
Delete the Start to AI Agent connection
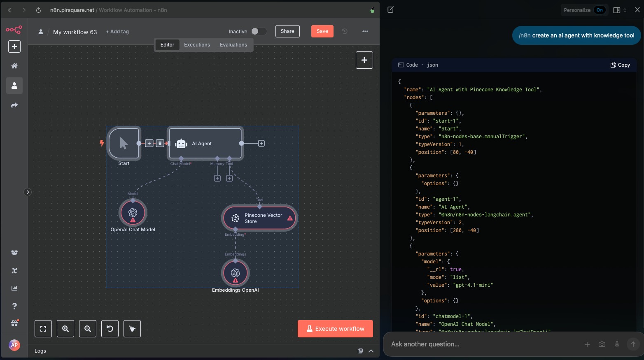[x=160, y=143]
